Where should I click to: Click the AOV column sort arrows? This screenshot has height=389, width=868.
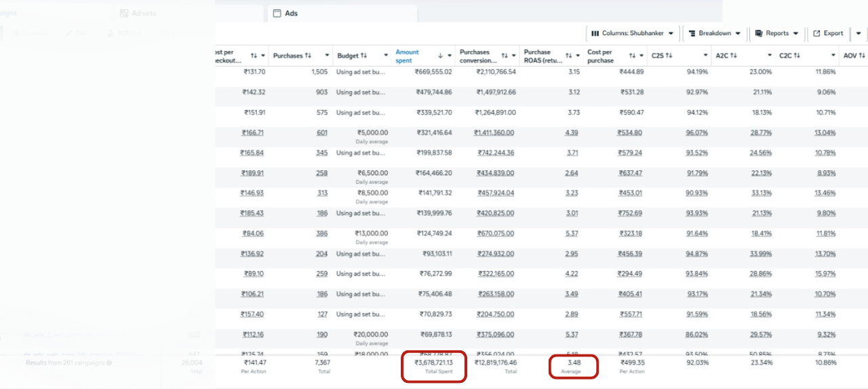(863, 56)
